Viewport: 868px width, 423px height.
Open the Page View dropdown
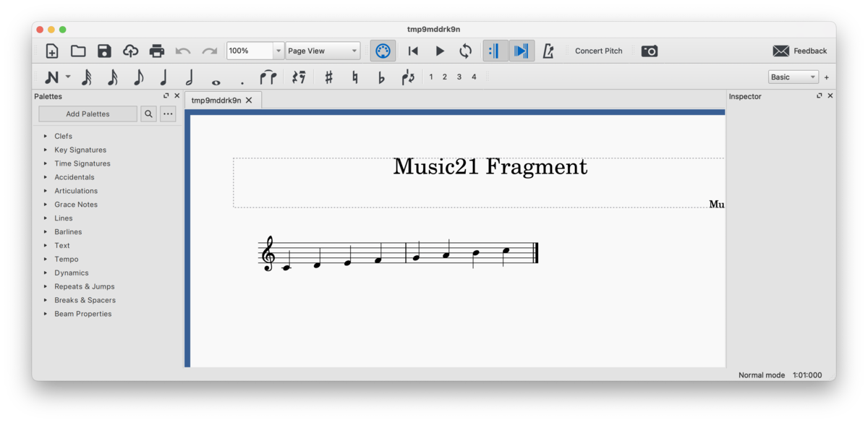(323, 51)
